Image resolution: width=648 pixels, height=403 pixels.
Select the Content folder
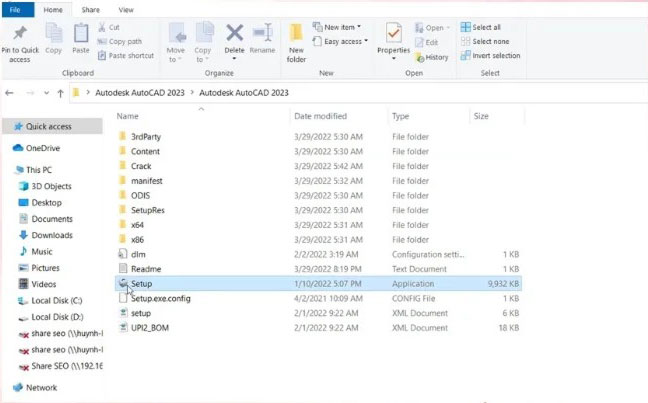pos(145,151)
